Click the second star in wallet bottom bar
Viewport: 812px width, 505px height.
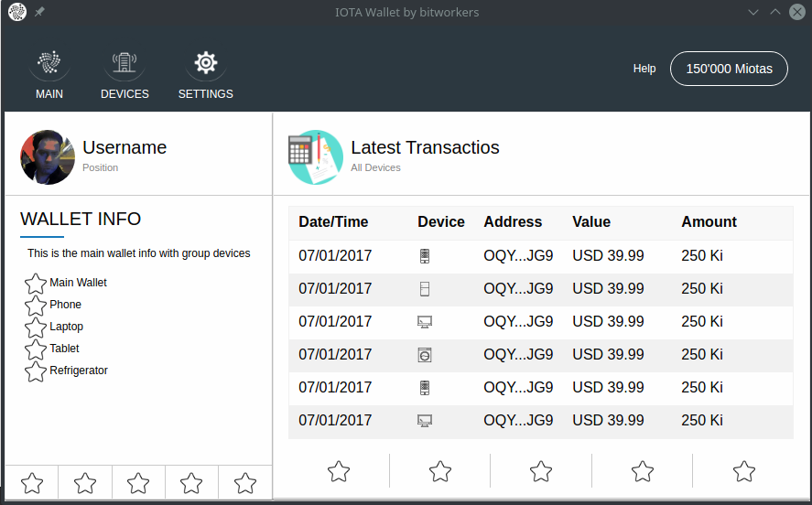(x=85, y=483)
